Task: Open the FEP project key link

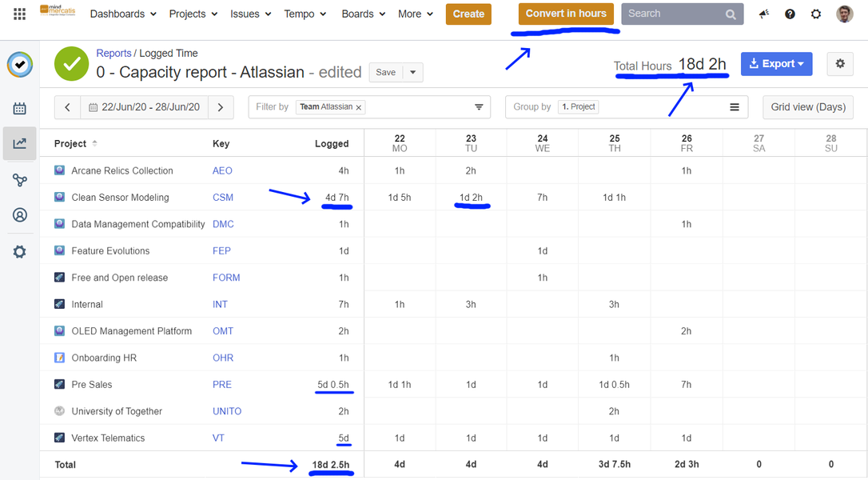Action: (221, 250)
